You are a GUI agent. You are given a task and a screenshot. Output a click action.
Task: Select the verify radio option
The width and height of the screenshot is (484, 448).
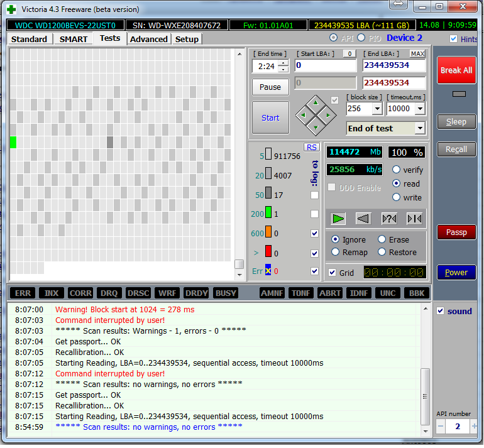pos(397,170)
